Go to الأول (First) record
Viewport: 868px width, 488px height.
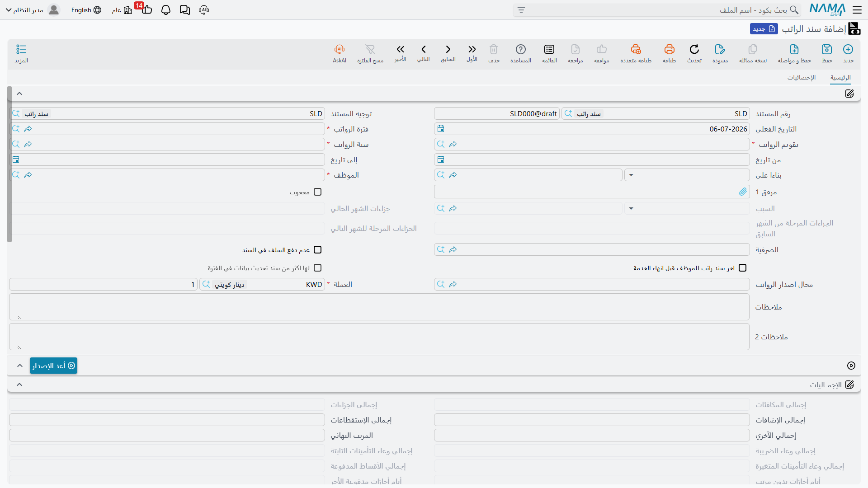coord(472,49)
